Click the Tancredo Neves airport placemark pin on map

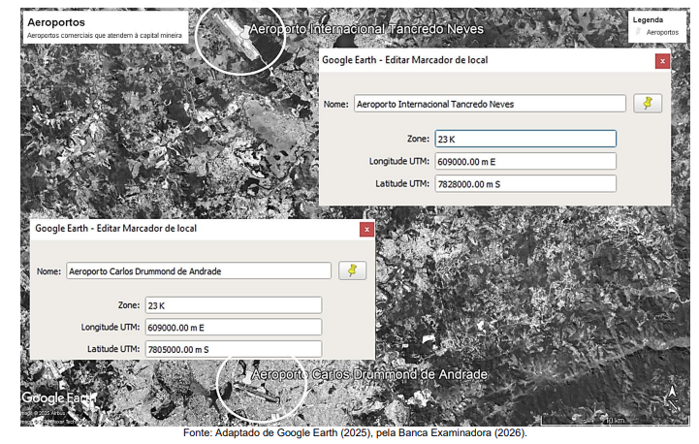pyautogui.click(x=243, y=31)
